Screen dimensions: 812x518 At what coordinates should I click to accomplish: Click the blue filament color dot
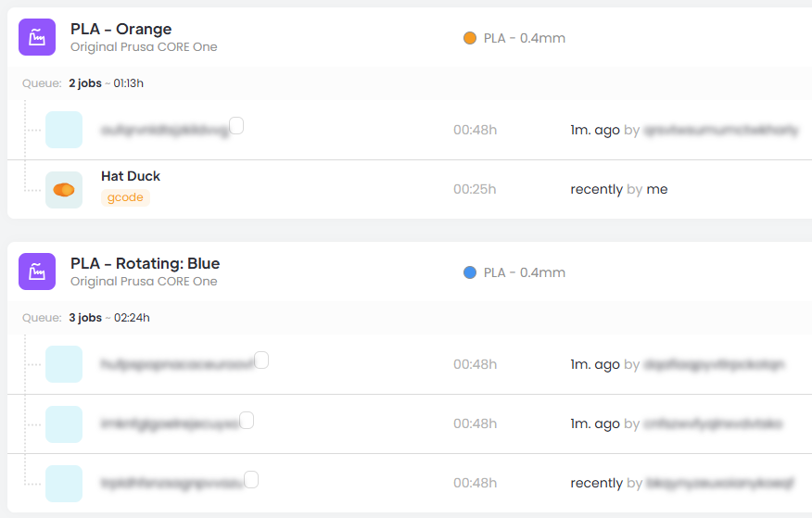470,272
